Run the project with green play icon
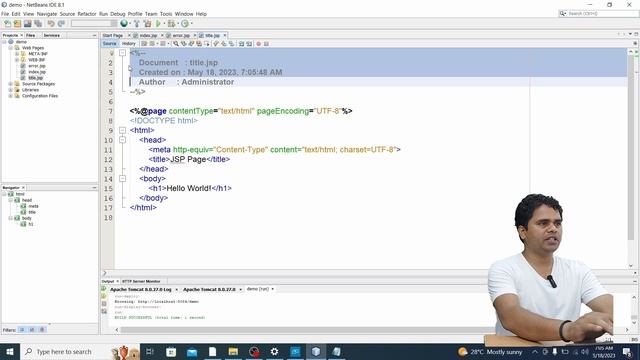The height and width of the screenshot is (360, 640). (158, 24)
